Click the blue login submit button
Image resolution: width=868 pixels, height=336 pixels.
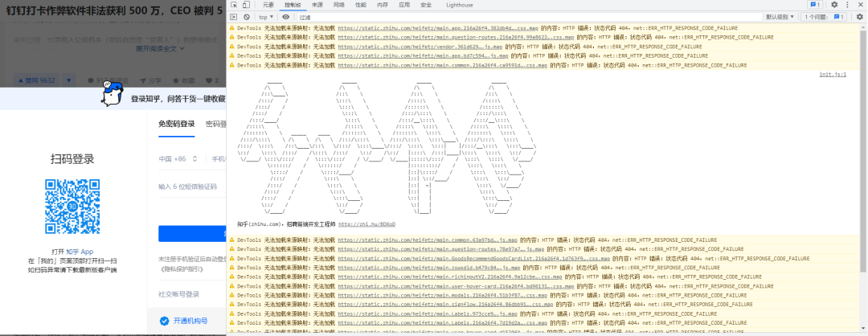192,234
